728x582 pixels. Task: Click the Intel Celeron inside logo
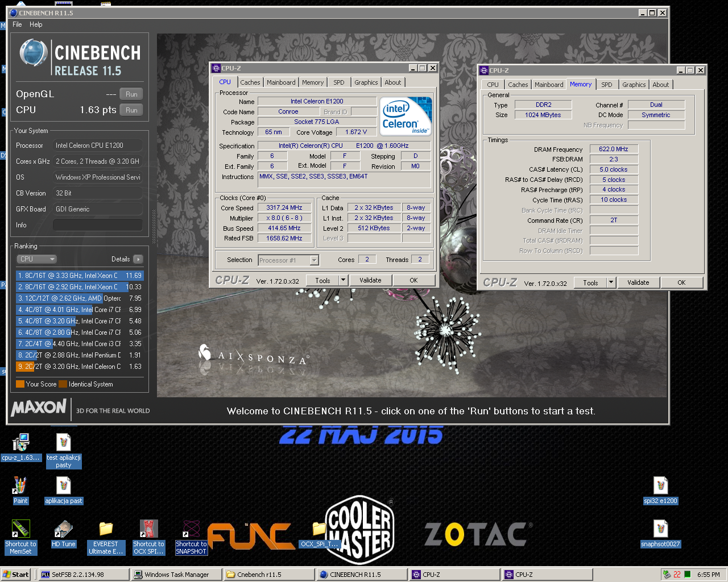pos(407,117)
